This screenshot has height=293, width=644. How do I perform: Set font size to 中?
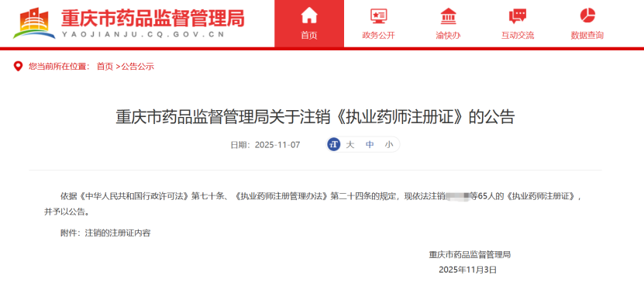point(370,145)
